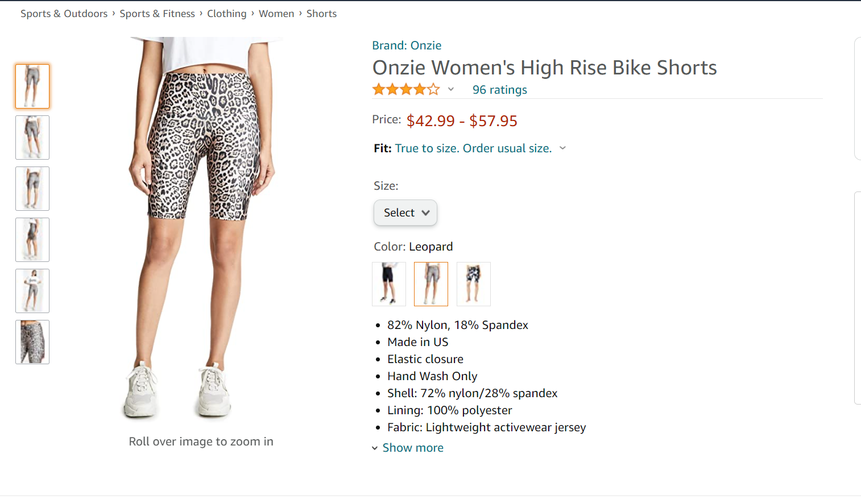Expand the fit details chevron

point(563,148)
